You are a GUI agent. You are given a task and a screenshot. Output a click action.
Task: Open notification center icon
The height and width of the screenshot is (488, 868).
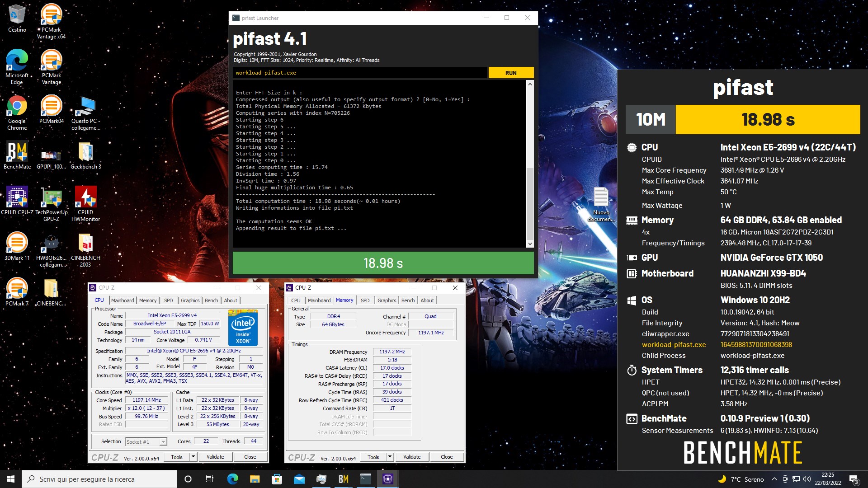[854, 479]
